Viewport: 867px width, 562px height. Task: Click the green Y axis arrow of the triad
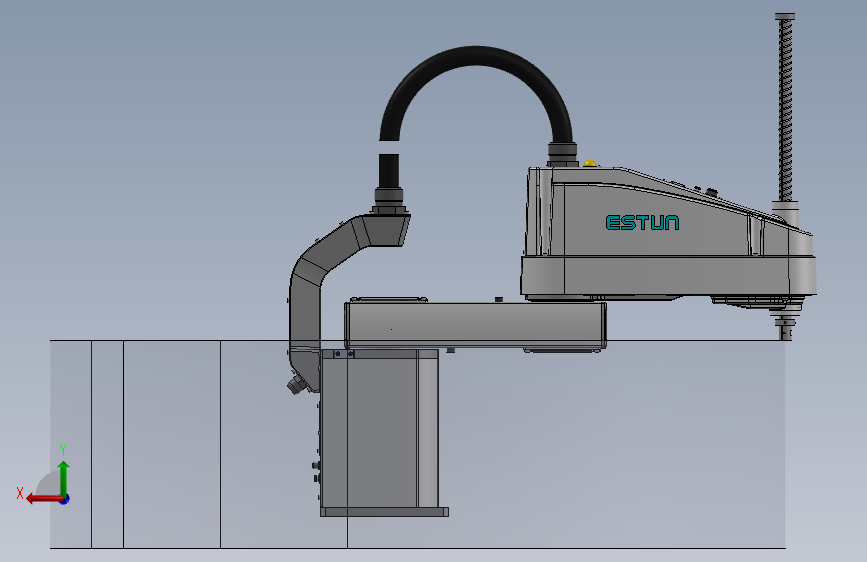(64, 479)
